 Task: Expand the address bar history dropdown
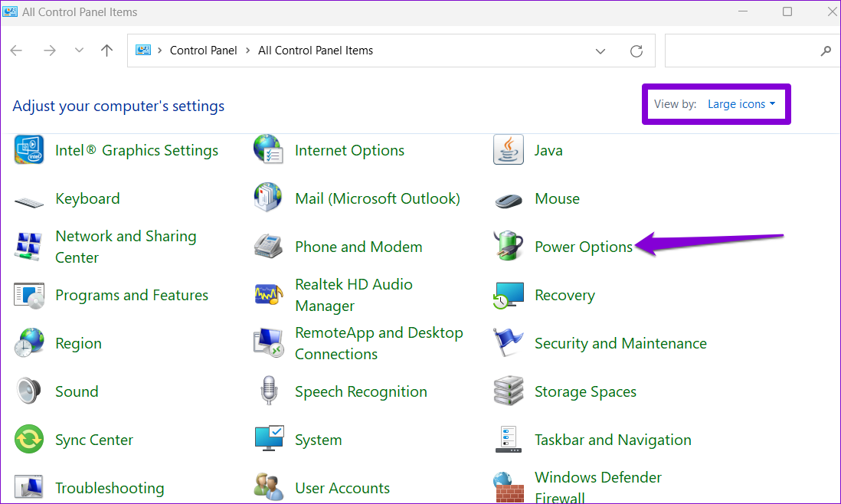600,51
